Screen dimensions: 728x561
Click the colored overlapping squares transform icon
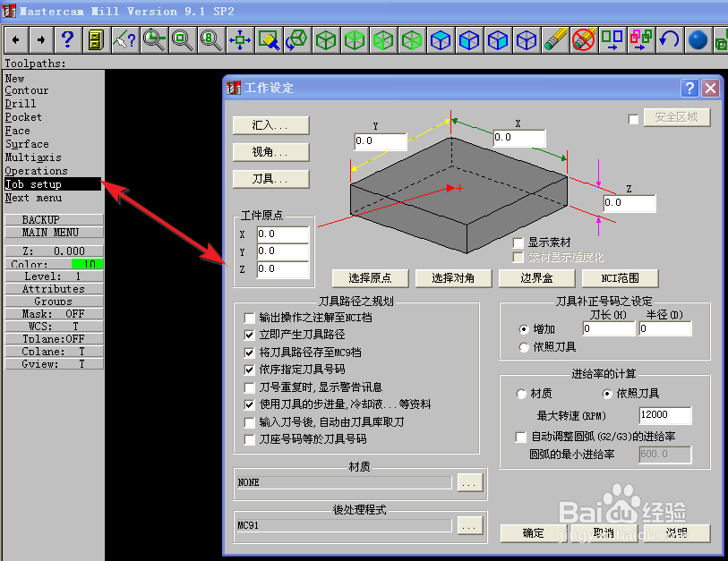pos(641,40)
